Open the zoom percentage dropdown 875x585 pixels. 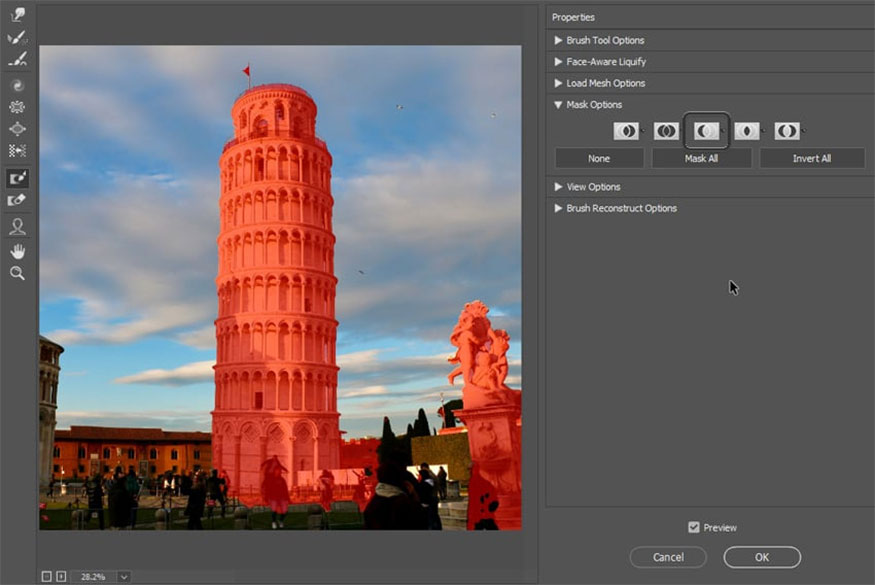(124, 576)
